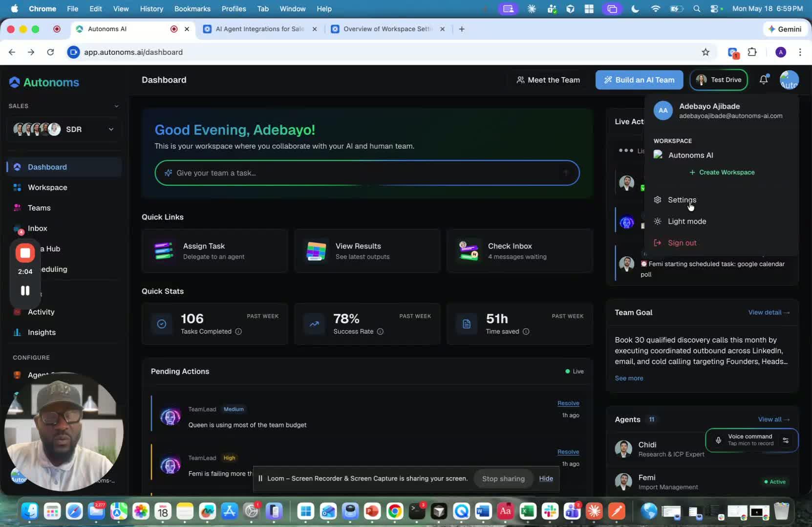Viewport: 812px width, 527px height.
Task: Open the View Results quick link
Action: (367, 251)
